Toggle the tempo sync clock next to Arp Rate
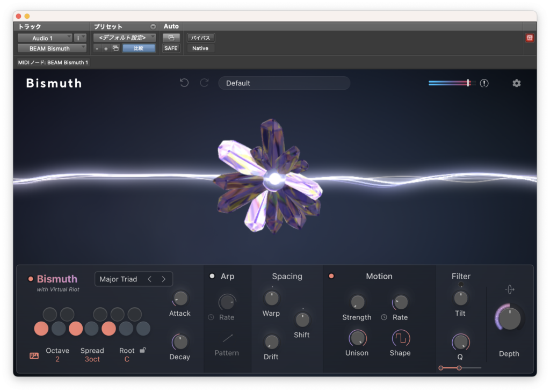 coord(211,317)
